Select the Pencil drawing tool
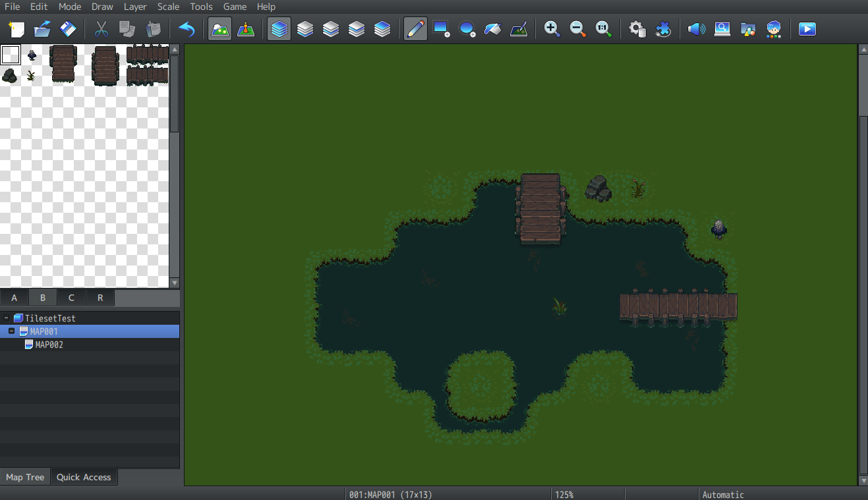 click(415, 29)
